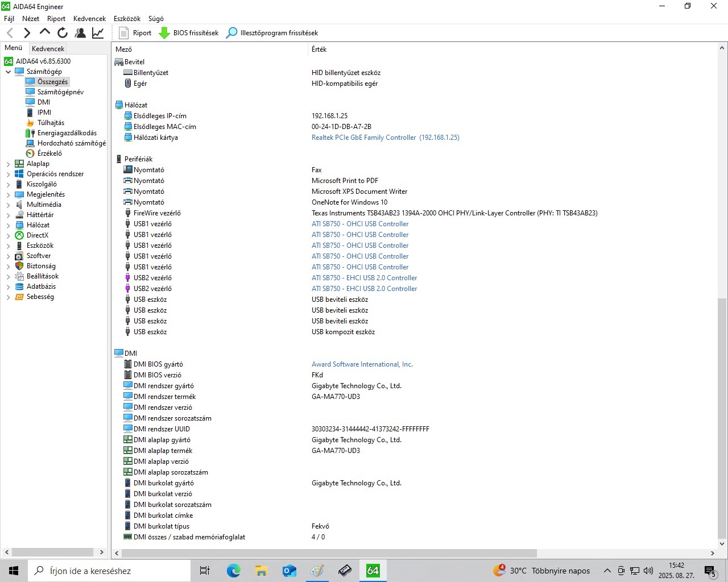Expand the Multimédia tree node
Viewport: 728px width, 582px height.
pos(8,205)
